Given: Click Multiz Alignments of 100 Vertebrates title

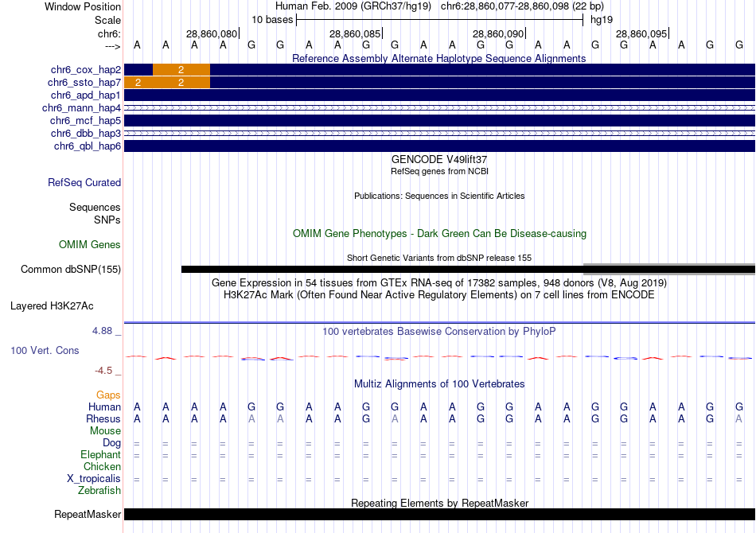Looking at the screenshot, I should click(439, 384).
